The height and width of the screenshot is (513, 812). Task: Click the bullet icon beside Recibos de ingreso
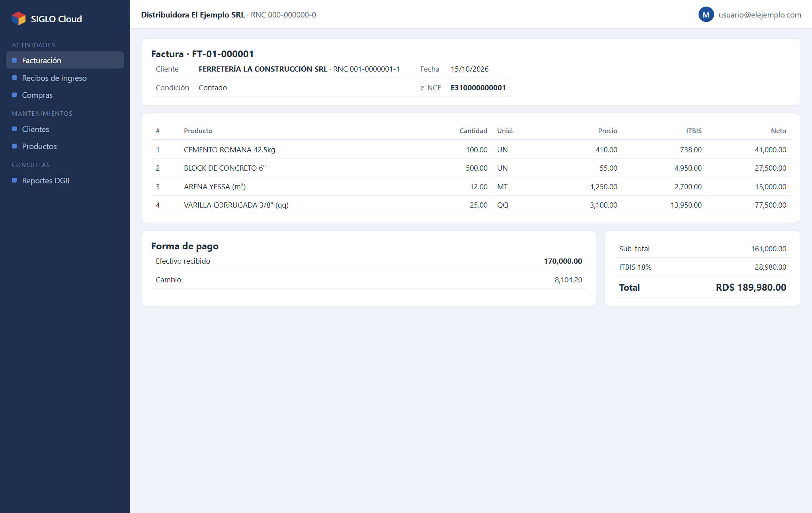14,78
